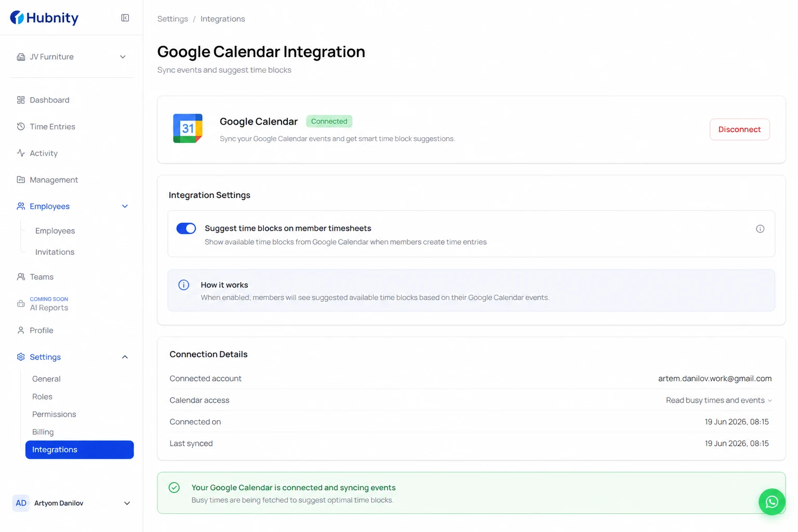Collapse the sidebar panel icon
This screenshot has width=798, height=532.
[x=125, y=18]
